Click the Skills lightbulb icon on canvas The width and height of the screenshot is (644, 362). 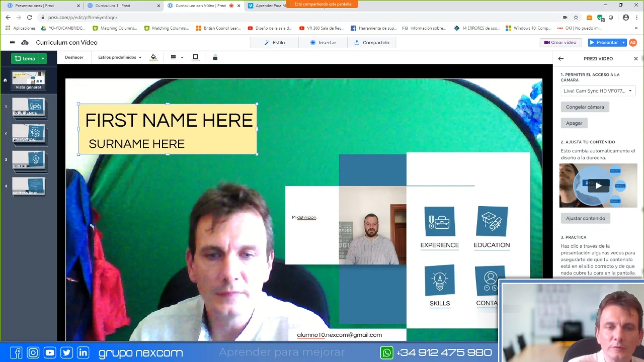[440, 280]
